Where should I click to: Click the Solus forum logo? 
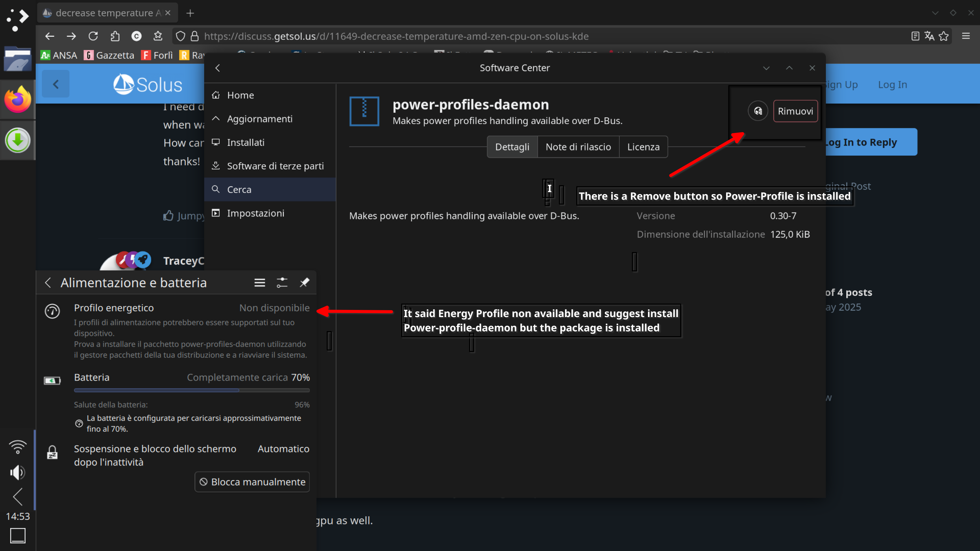[x=148, y=84]
